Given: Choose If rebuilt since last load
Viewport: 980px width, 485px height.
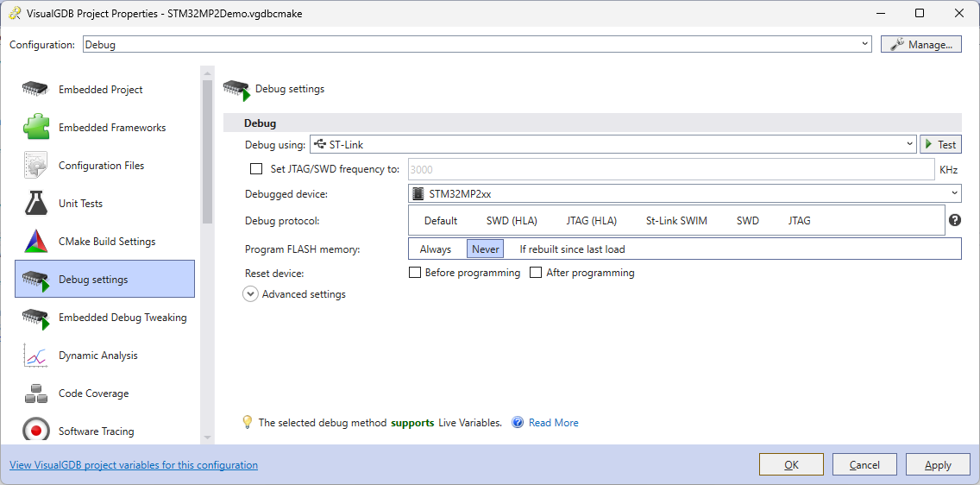Looking at the screenshot, I should (x=573, y=249).
